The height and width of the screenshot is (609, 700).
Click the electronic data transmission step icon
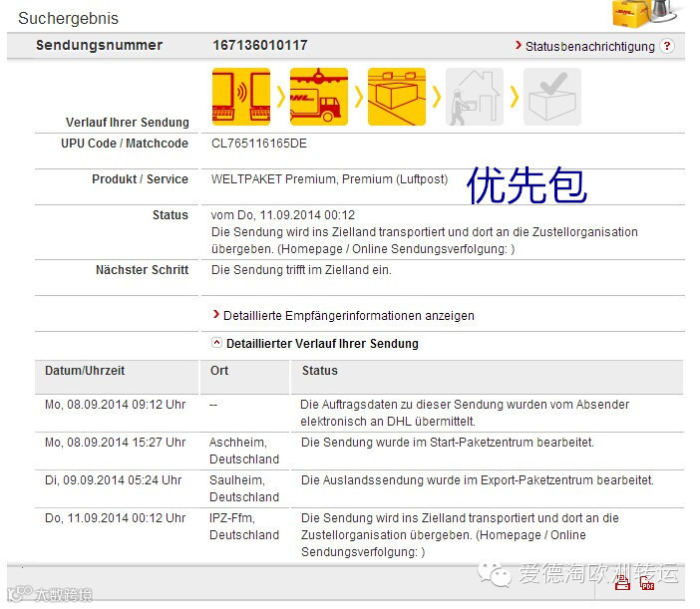[x=241, y=97]
